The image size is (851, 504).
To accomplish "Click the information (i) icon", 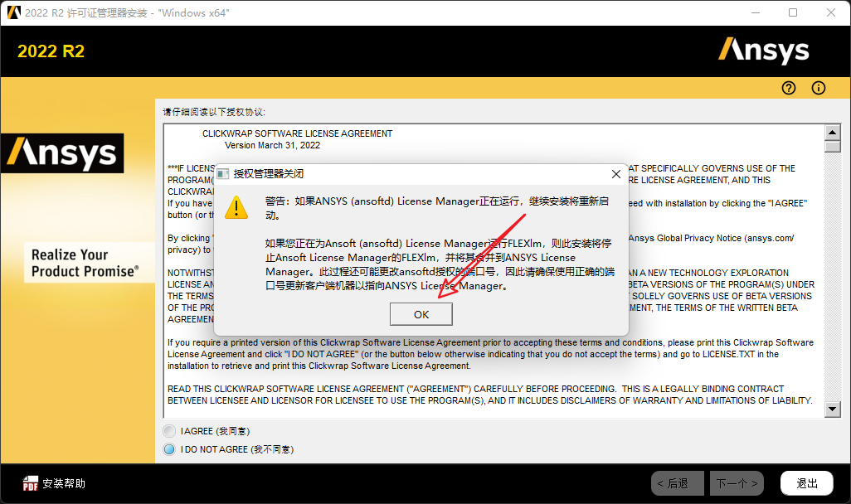I will 818,88.
